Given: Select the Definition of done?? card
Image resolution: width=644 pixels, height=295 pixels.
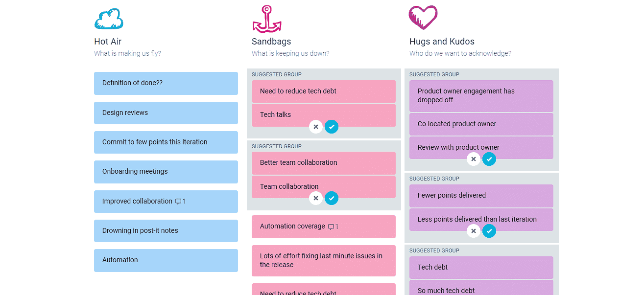Looking at the screenshot, I should pos(166,83).
